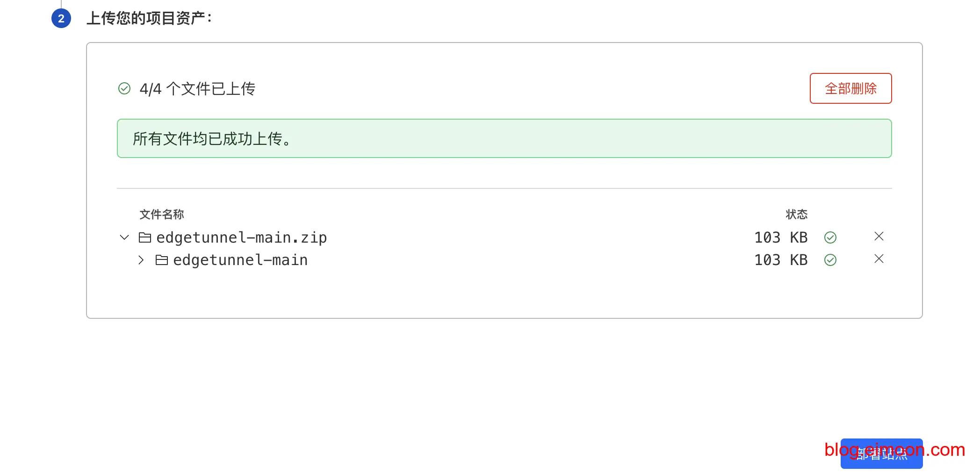Viewport: 980px width, 474px height.
Task: Click the folder icon of edgetunnel-main.zip
Action: (145, 237)
